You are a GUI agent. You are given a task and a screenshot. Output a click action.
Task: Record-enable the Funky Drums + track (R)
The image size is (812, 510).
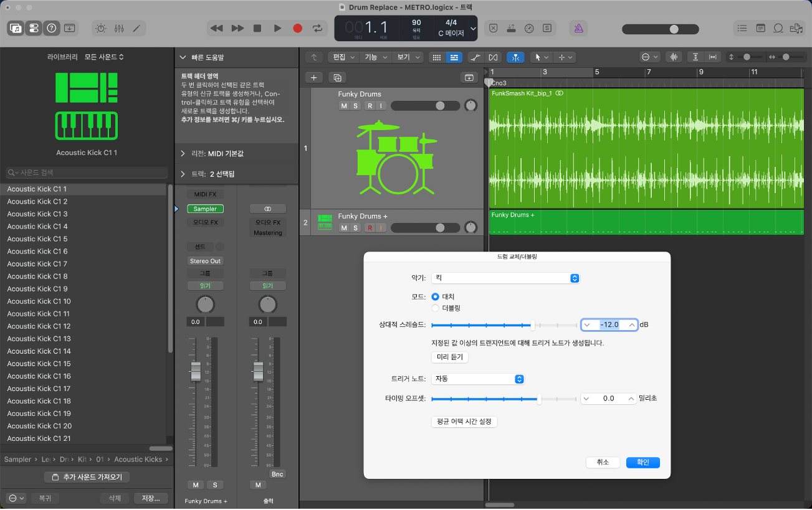[370, 228]
